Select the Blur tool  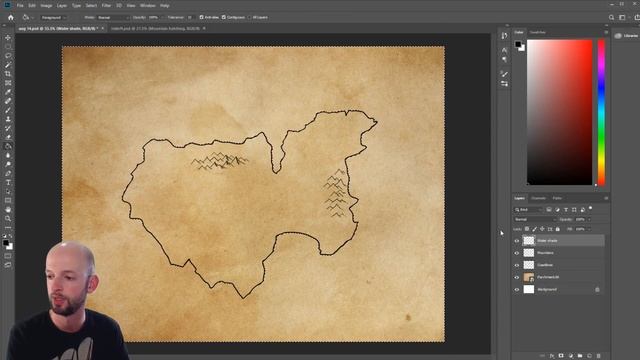tap(8, 155)
